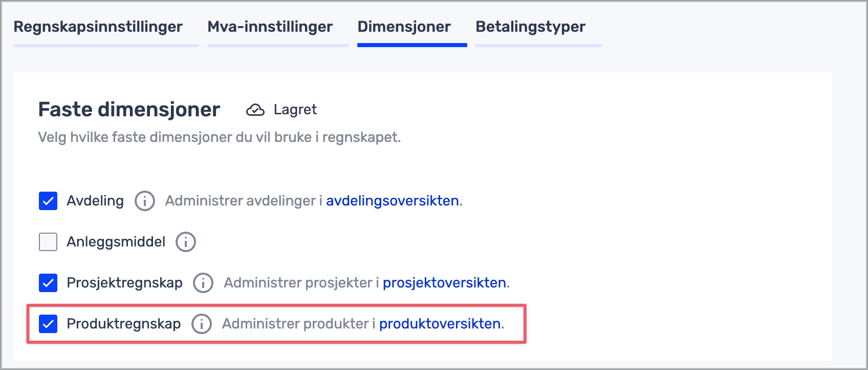This screenshot has height=370, width=868.
Task: Switch to the Mva-innstillinger tab
Action: (270, 27)
